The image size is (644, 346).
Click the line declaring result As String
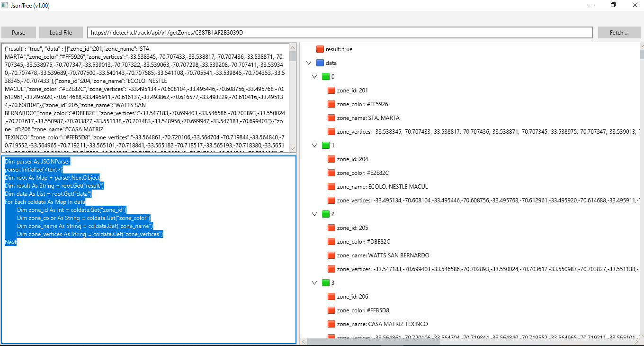(54, 186)
